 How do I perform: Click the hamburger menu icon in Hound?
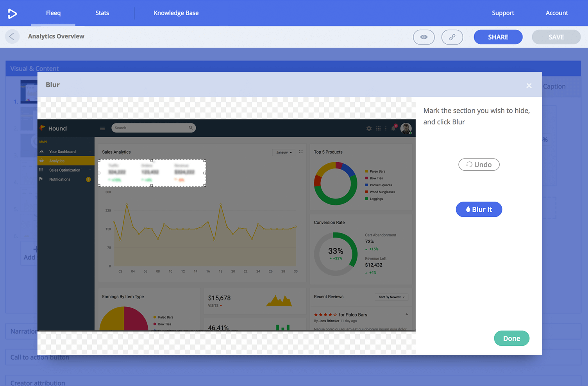coord(102,128)
